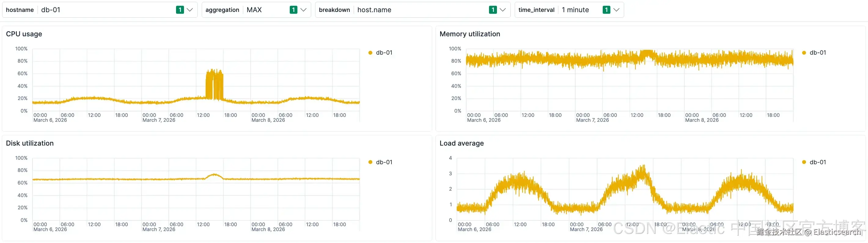
Task: Expand the time_interval 1 minute selector
Action: [x=569, y=10]
